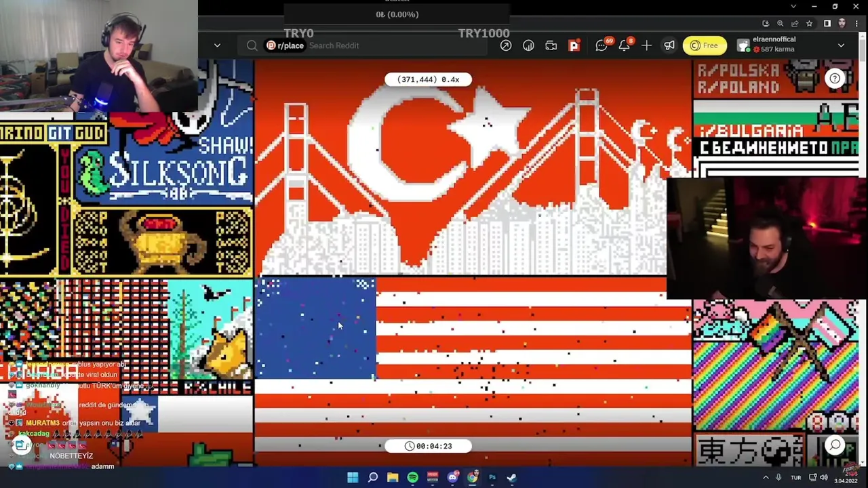Open the Advertise megaphone icon
The height and width of the screenshot is (488, 868).
(669, 45)
